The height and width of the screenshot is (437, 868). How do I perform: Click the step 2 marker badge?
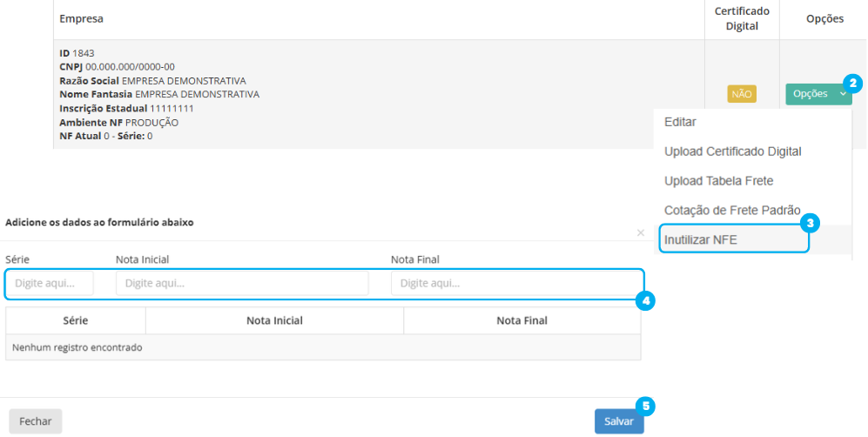(x=853, y=84)
